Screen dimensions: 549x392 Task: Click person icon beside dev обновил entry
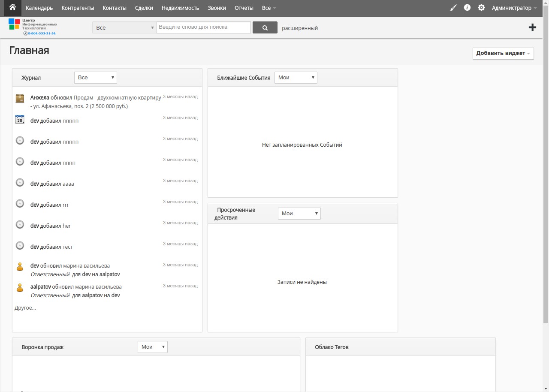pyautogui.click(x=20, y=267)
